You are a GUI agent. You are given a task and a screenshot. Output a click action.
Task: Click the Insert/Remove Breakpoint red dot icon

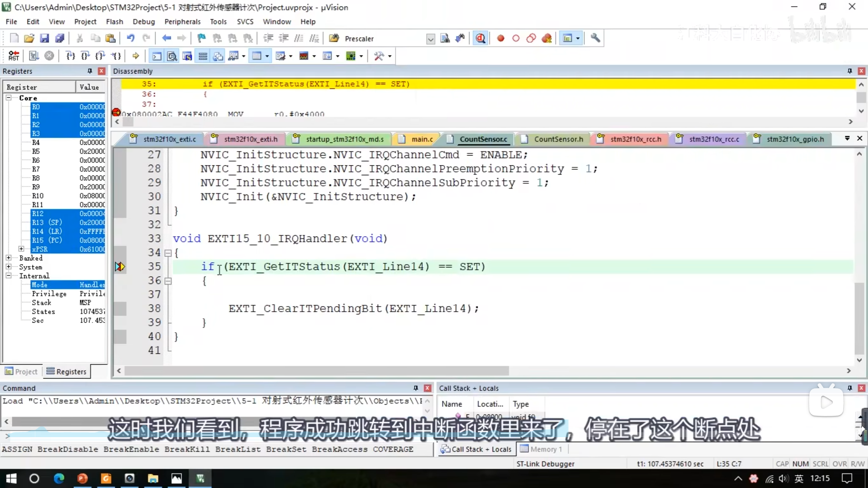(500, 38)
